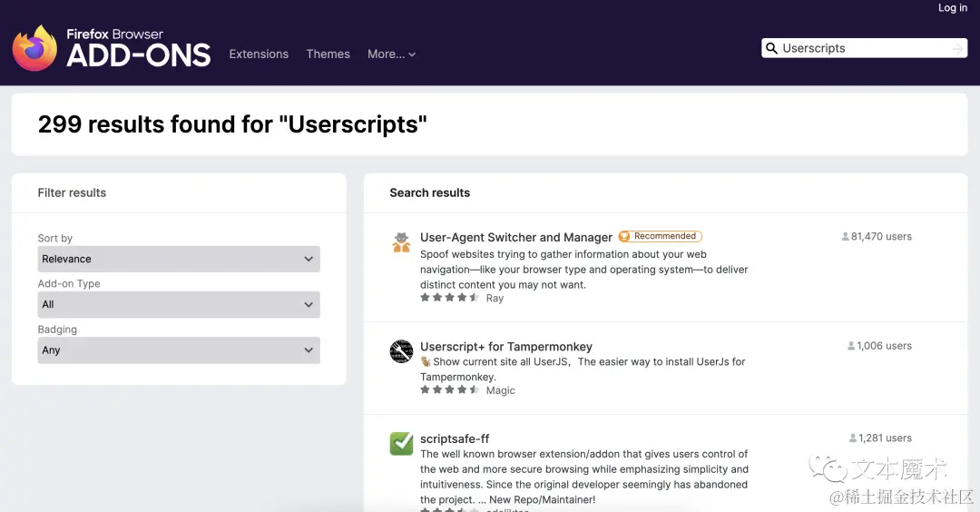
Task: Click the Firefox logo icon
Action: click(x=35, y=48)
